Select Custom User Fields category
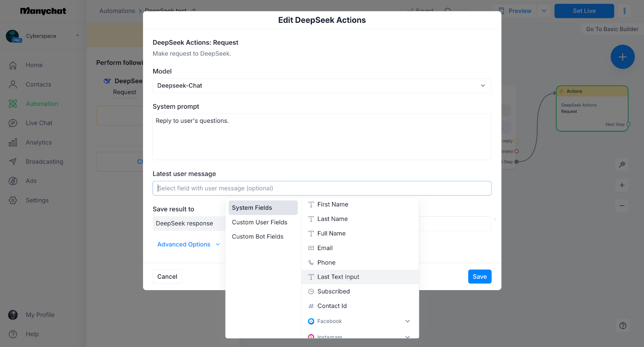 pos(260,222)
